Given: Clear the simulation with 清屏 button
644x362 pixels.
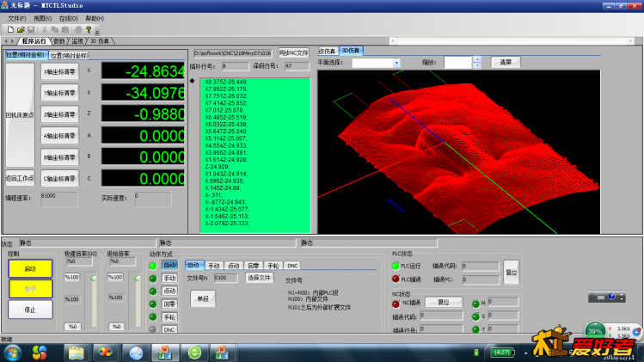Looking at the screenshot, I should [x=506, y=63].
